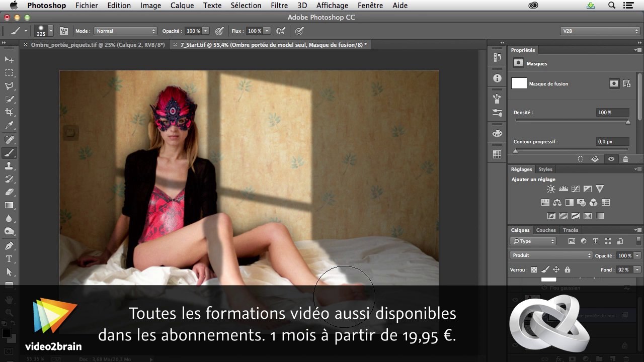The width and height of the screenshot is (644, 362).
Task: Open the brush preset picker dropdown
Action: tap(50, 31)
